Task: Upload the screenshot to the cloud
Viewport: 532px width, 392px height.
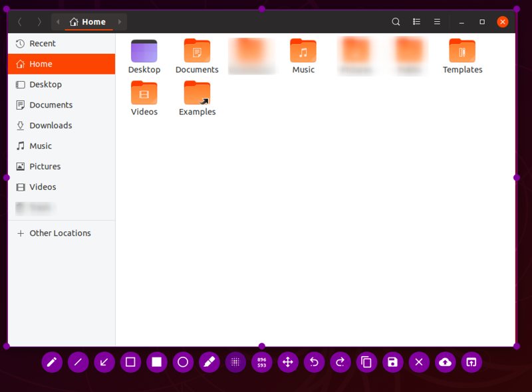Action: pos(445,362)
